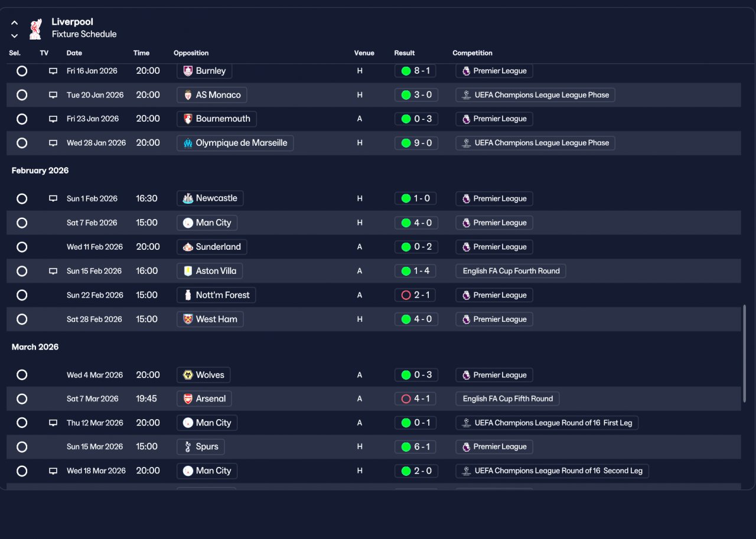Click the Wolves club badge
The image size is (756, 539).
(188, 375)
